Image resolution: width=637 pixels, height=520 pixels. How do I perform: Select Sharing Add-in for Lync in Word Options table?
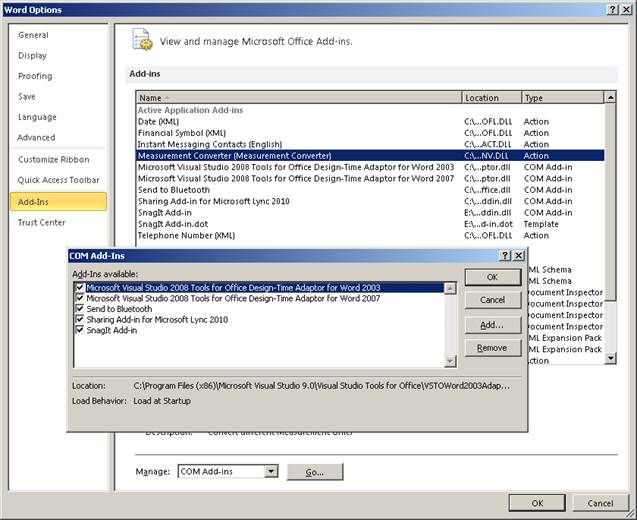(x=370, y=201)
